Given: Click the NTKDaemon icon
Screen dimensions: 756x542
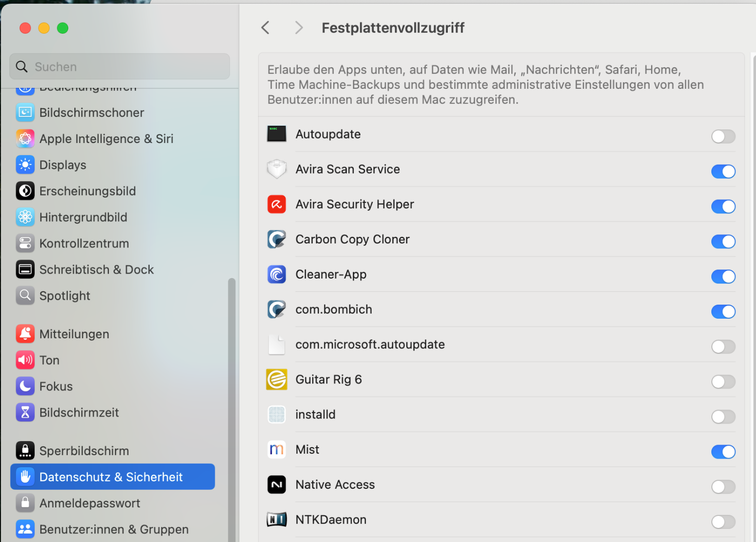Looking at the screenshot, I should tap(277, 520).
